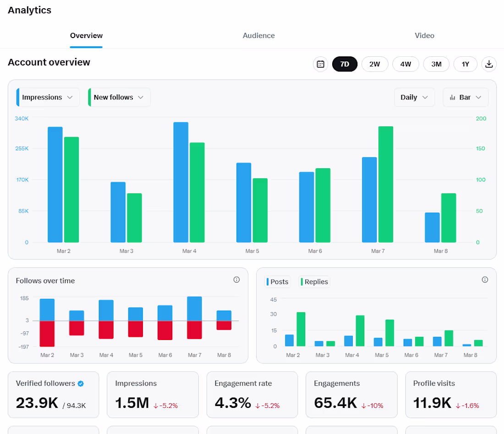Click Mar 2 red unfollows bar

tap(47, 334)
